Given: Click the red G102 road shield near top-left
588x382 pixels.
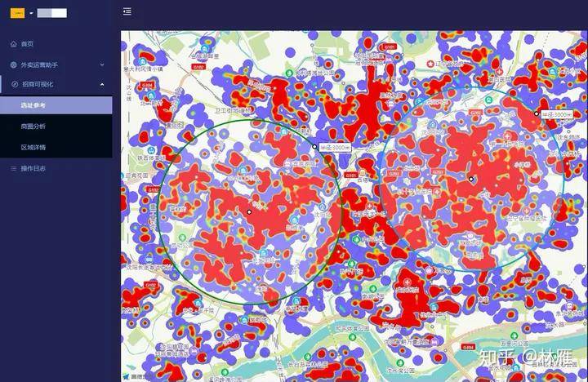Looking at the screenshot, I should pos(198,67).
